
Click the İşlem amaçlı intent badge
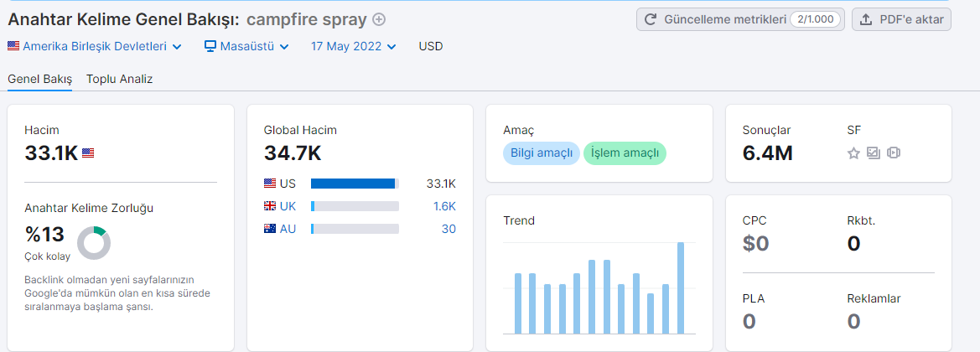point(625,153)
